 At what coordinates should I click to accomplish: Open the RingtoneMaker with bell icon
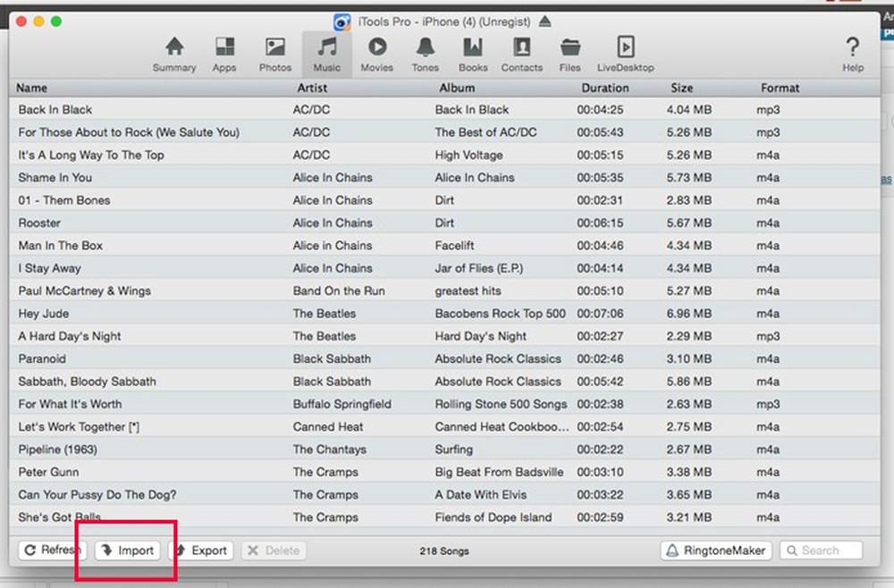715,550
